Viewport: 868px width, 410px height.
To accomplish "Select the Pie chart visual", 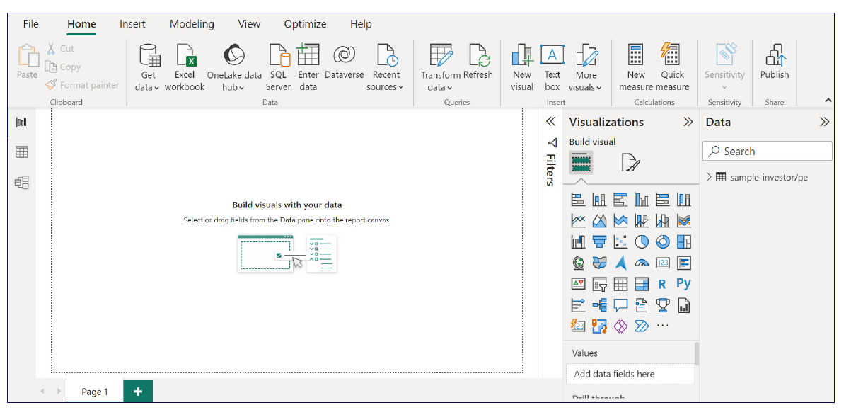I will (x=642, y=241).
